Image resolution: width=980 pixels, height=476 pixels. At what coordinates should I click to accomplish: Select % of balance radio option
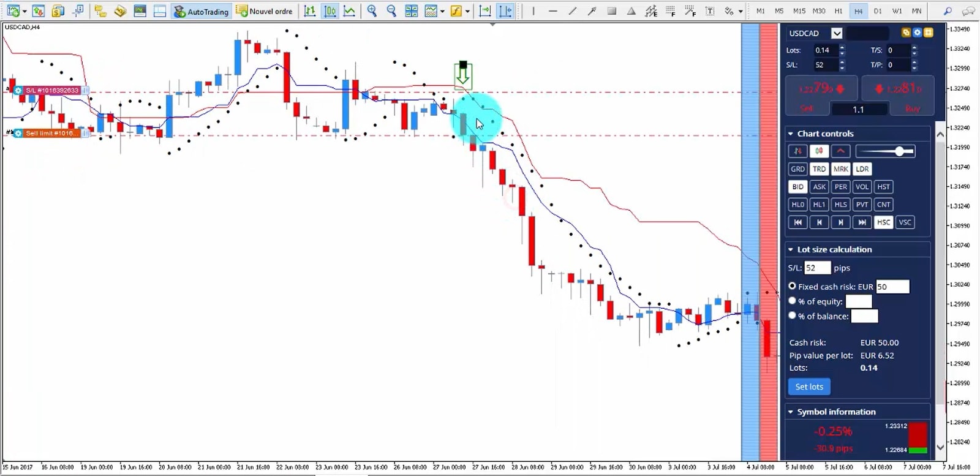(x=792, y=315)
